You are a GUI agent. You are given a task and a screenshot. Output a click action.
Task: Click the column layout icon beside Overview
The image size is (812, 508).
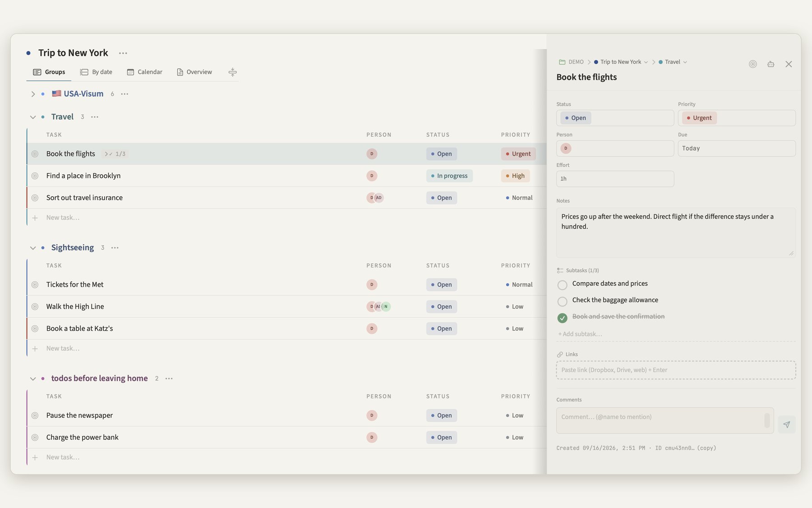point(232,72)
